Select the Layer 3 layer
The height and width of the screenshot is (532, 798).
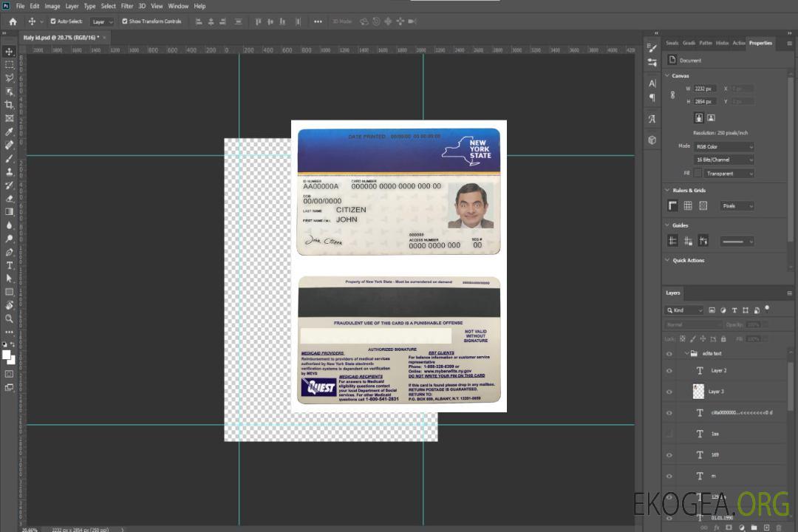(717, 392)
